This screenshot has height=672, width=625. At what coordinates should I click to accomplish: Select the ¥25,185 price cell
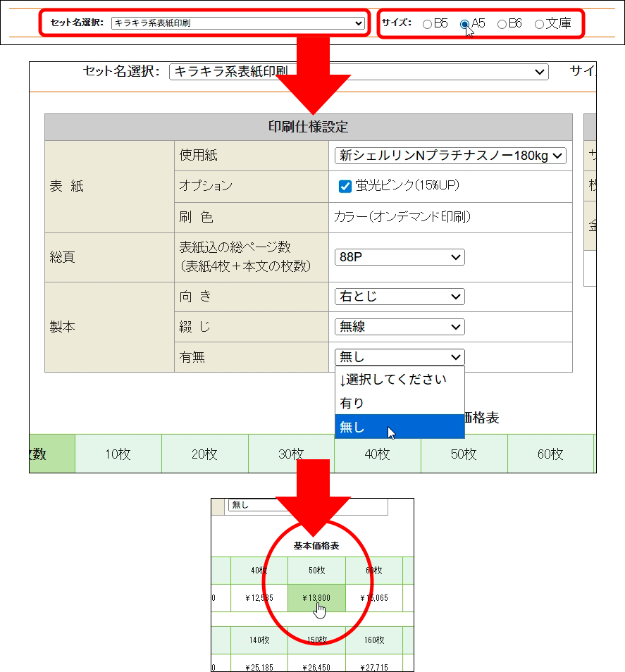[x=259, y=664]
